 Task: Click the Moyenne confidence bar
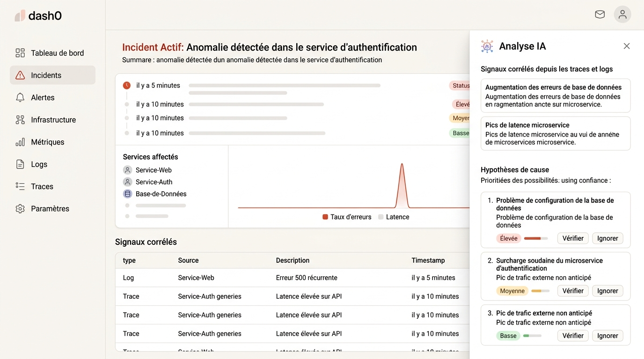540,291
